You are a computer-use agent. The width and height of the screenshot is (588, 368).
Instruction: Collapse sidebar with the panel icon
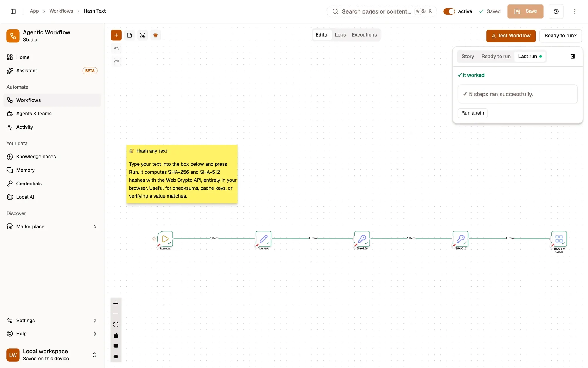click(13, 11)
